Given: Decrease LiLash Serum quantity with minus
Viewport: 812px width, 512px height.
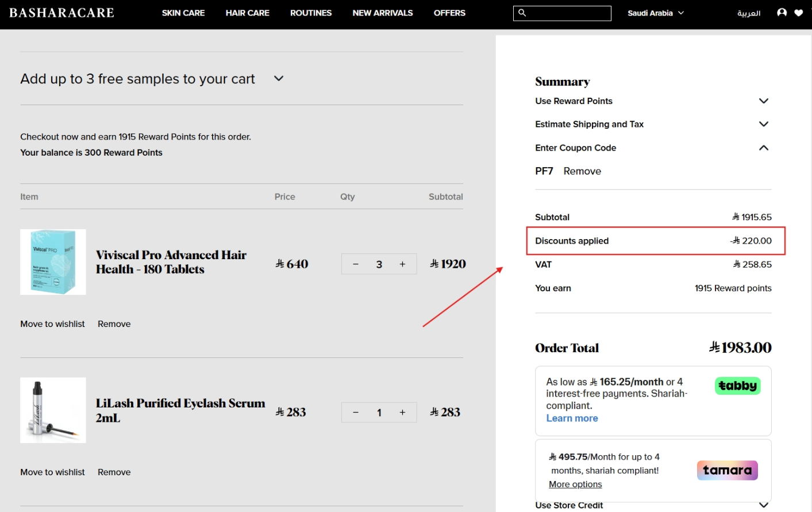Looking at the screenshot, I should click(x=356, y=413).
